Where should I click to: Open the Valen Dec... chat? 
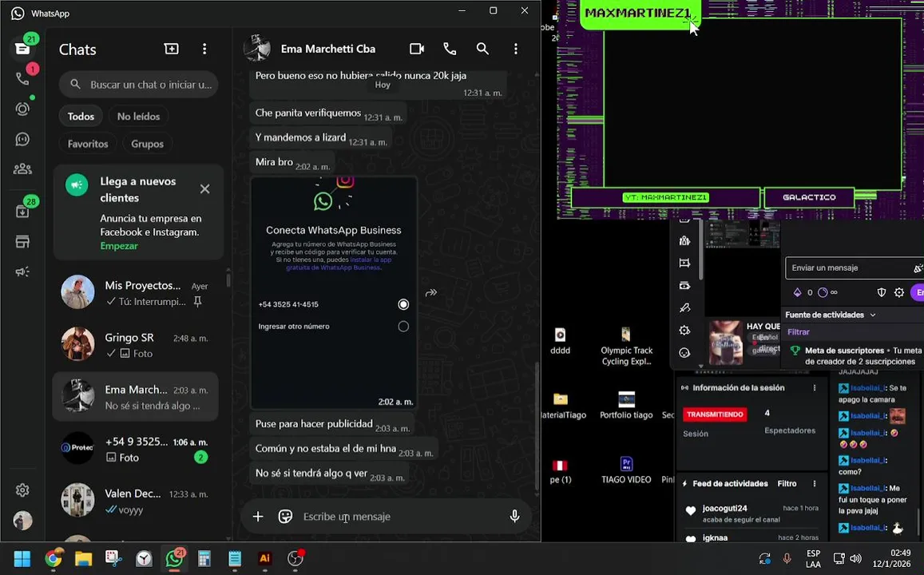[136, 500]
